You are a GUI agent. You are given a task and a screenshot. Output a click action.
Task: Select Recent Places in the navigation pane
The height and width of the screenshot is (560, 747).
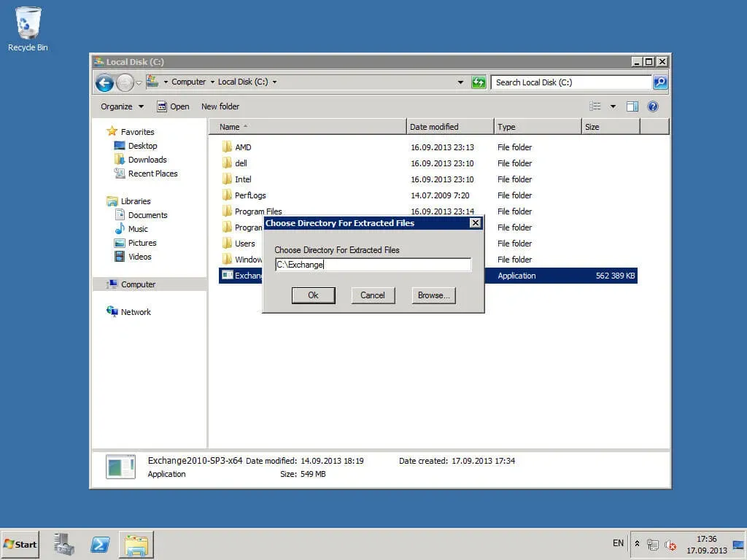(x=152, y=174)
